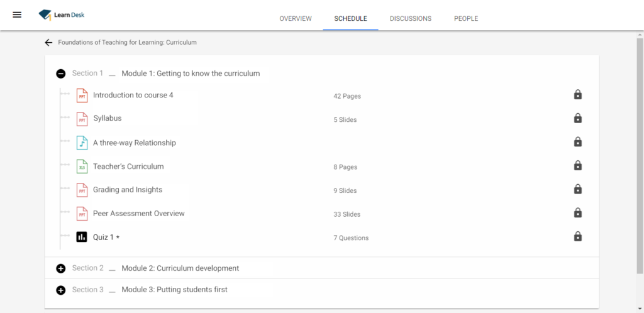Click PPT icon for Introduction to course 4
644x313 pixels.
(82, 96)
